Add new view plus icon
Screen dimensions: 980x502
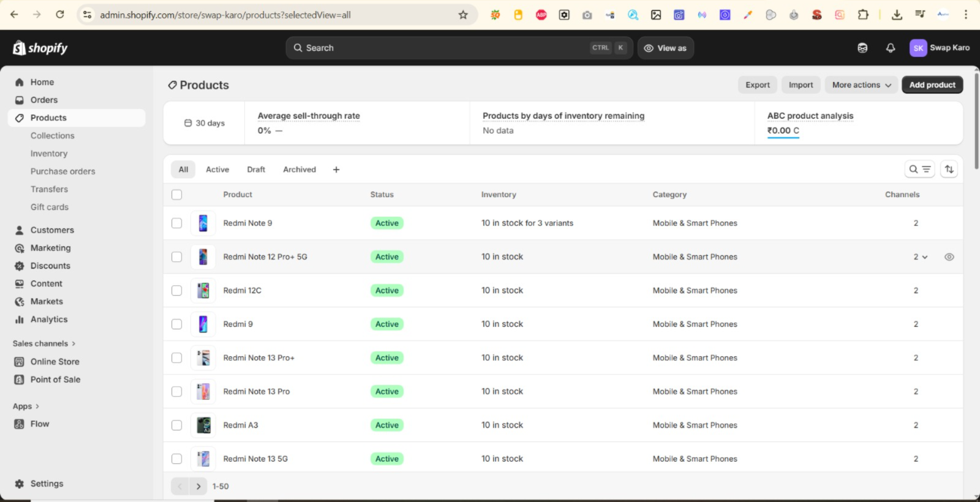coord(336,170)
